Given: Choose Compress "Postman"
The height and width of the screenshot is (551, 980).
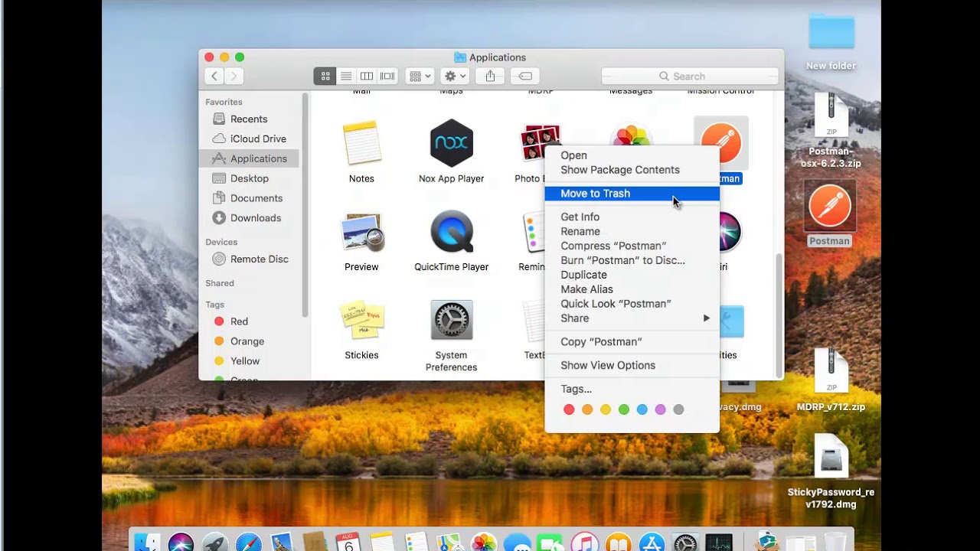Looking at the screenshot, I should 632,246.
